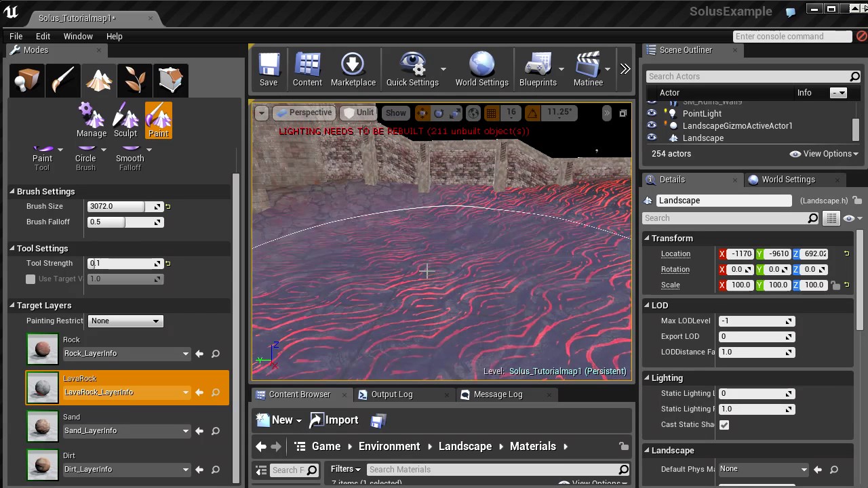The image size is (868, 488).
Task: Open the Marketplace
Action: tap(353, 70)
